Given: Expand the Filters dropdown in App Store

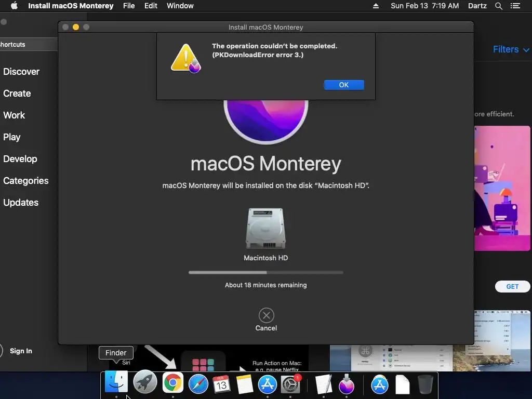Looking at the screenshot, I should [511, 49].
